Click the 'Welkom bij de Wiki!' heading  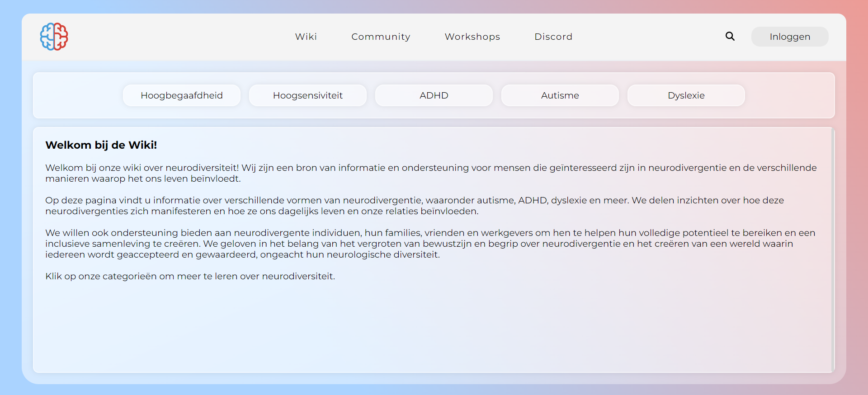click(101, 145)
